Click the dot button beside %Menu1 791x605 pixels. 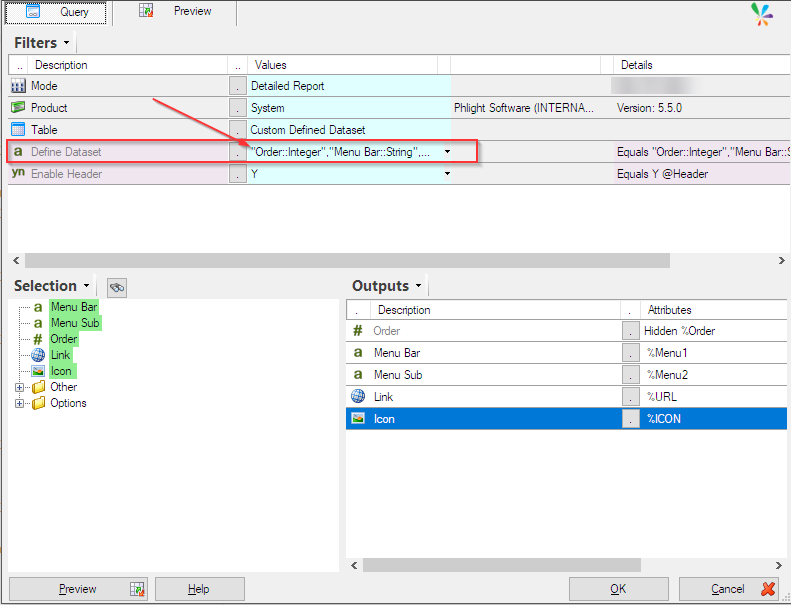(631, 353)
